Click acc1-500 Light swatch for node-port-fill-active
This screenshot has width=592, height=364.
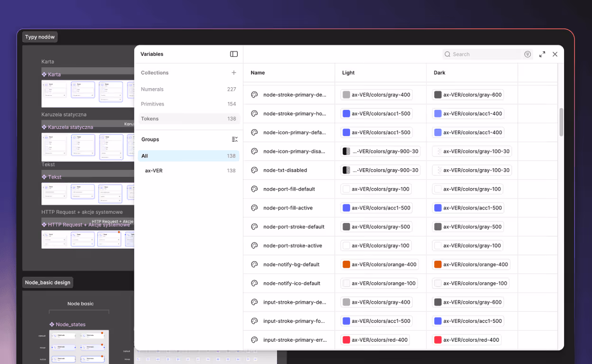[346, 208]
